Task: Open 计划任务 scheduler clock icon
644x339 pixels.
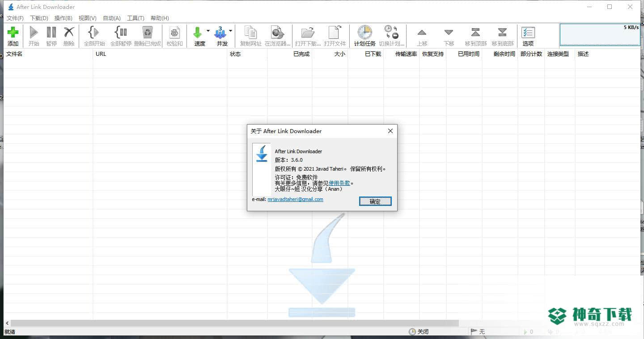Action: (365, 32)
